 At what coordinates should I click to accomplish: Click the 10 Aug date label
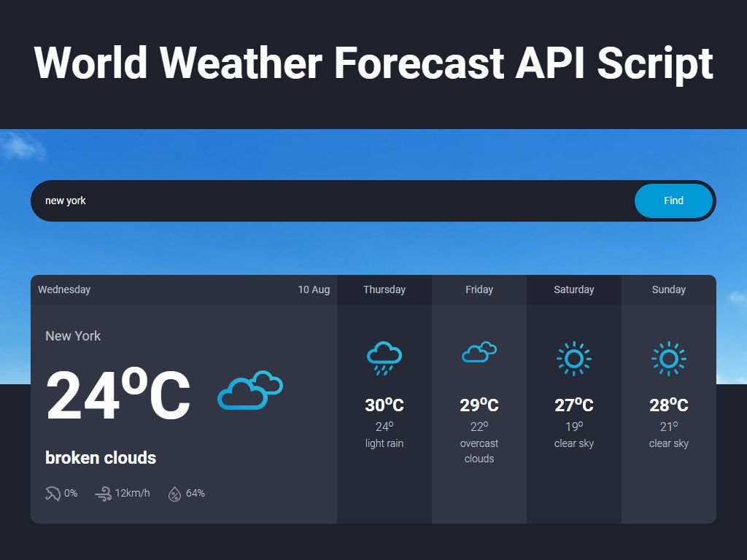pyautogui.click(x=314, y=289)
